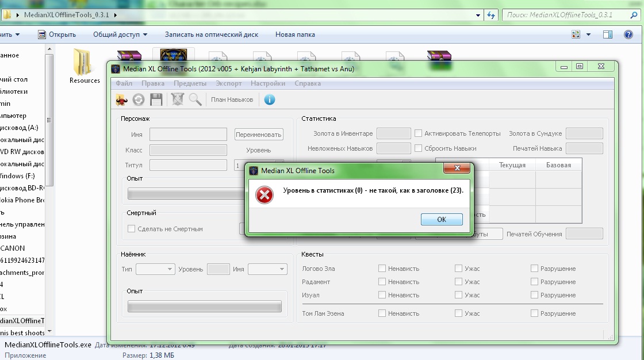644x360 pixels.
Task: Check the Сбросить Навыки box
Action: point(418,148)
